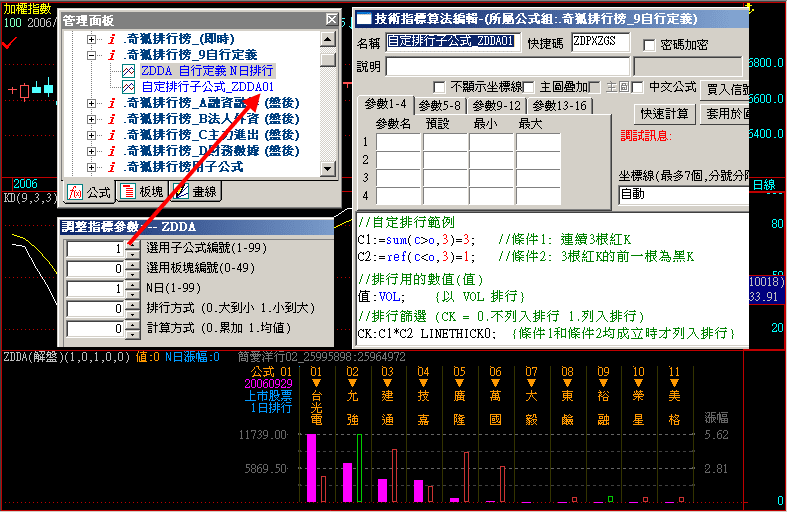This screenshot has height=512, width=787.
Task: Open the 參數13-16 tab
Action: pos(559,105)
